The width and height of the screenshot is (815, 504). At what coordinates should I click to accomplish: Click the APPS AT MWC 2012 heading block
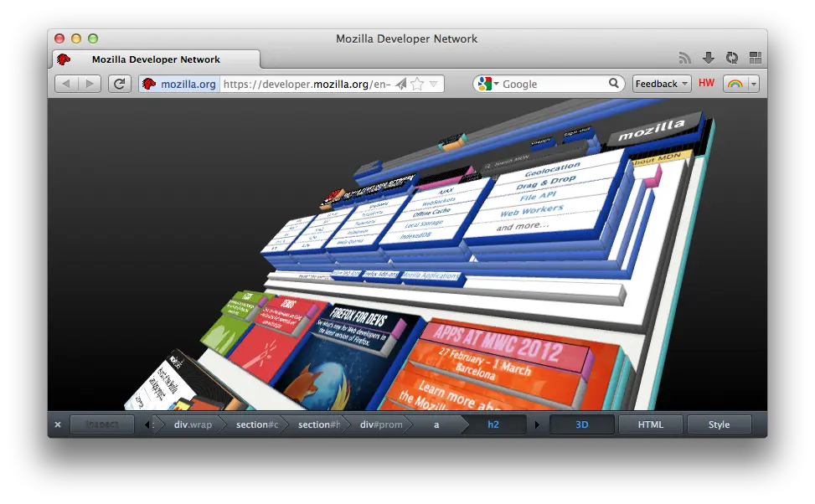click(500, 345)
